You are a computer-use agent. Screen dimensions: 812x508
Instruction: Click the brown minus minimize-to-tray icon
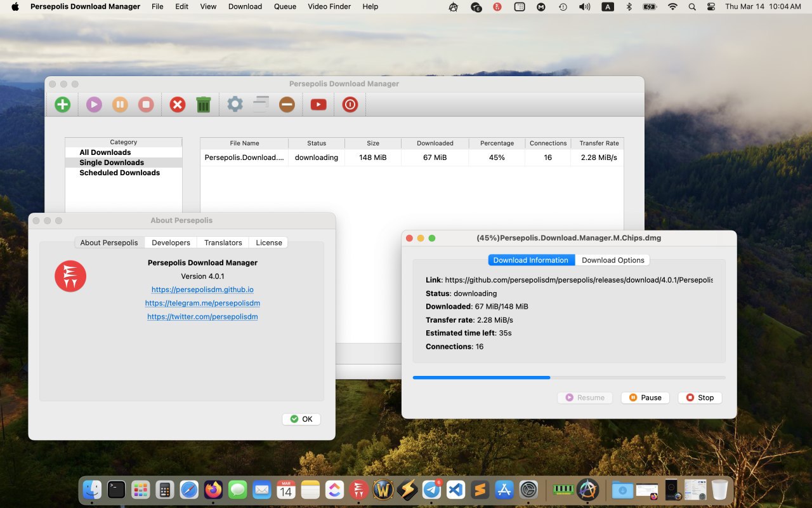click(287, 105)
